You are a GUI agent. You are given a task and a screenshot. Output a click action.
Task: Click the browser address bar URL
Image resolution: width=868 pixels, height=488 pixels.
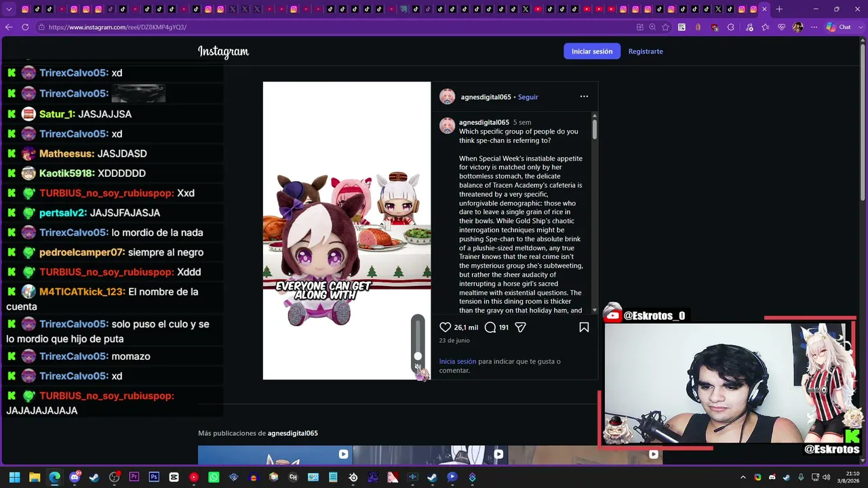coord(117,27)
